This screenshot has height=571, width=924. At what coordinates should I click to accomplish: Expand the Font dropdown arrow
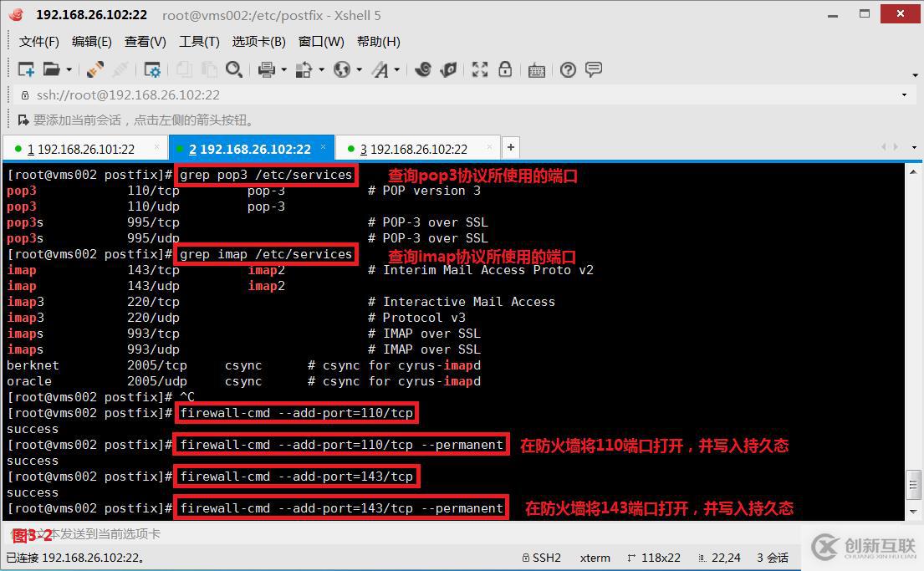[x=397, y=70]
